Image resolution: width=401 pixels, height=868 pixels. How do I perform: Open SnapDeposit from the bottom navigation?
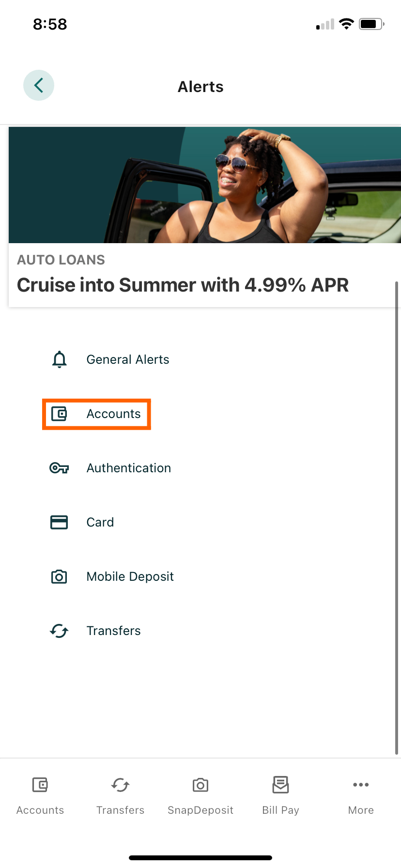pyautogui.click(x=200, y=793)
